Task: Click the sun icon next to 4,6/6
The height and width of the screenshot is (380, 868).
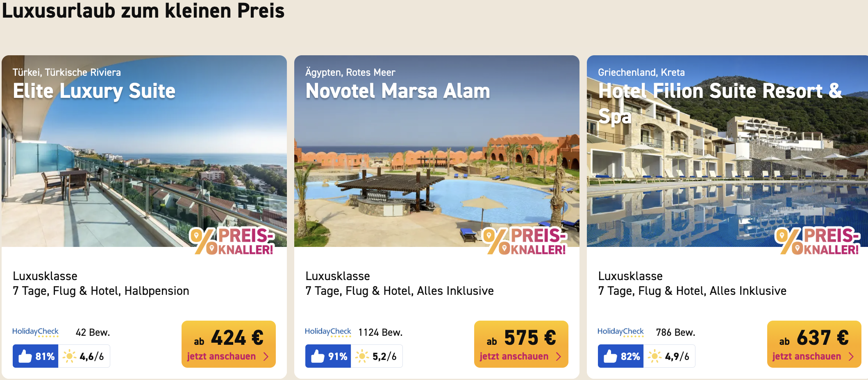Action: pyautogui.click(x=69, y=356)
